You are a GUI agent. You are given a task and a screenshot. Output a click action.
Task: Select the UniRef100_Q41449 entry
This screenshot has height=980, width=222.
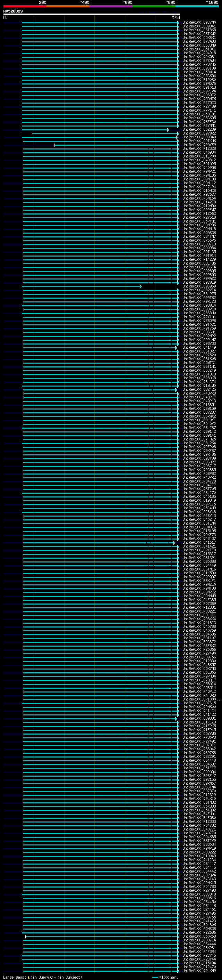tap(199, 348)
